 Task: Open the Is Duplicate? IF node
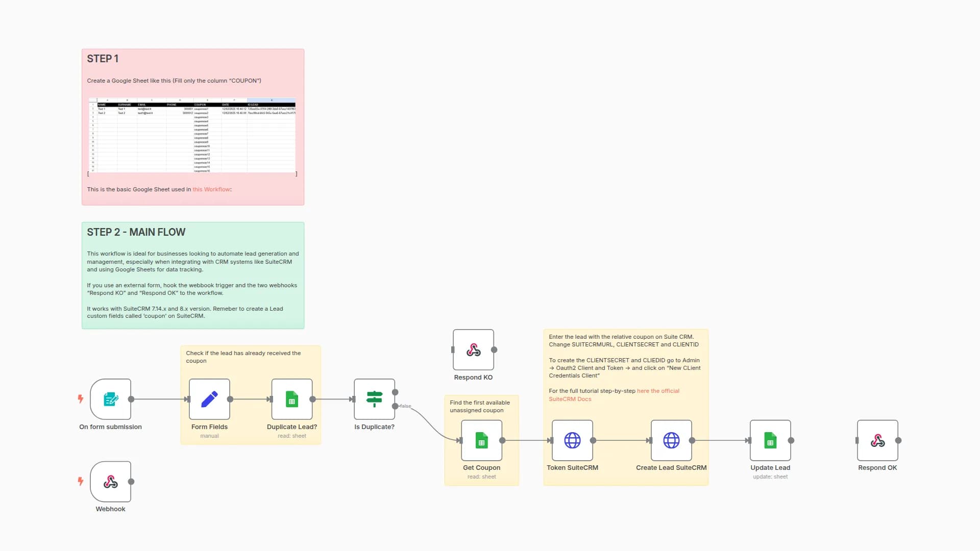tap(375, 399)
